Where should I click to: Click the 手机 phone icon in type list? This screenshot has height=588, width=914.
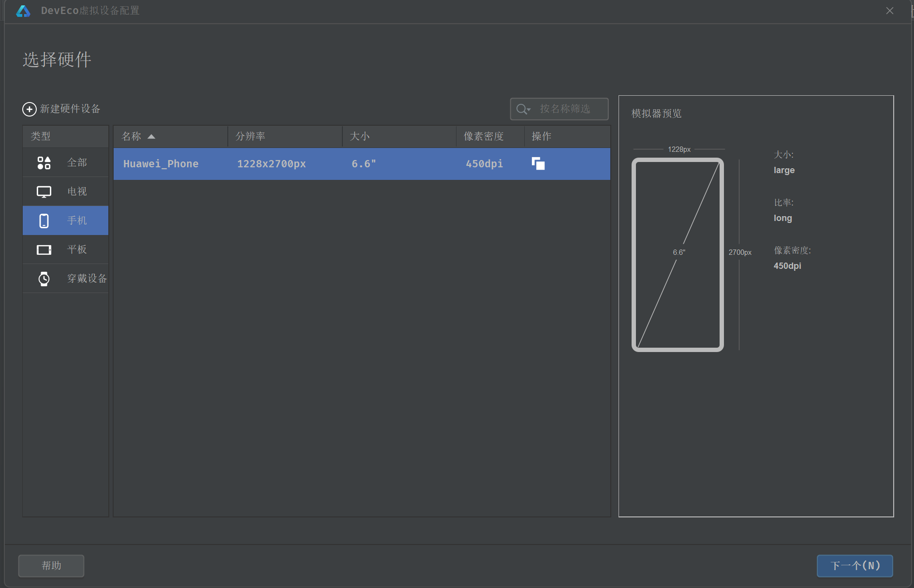tap(44, 221)
